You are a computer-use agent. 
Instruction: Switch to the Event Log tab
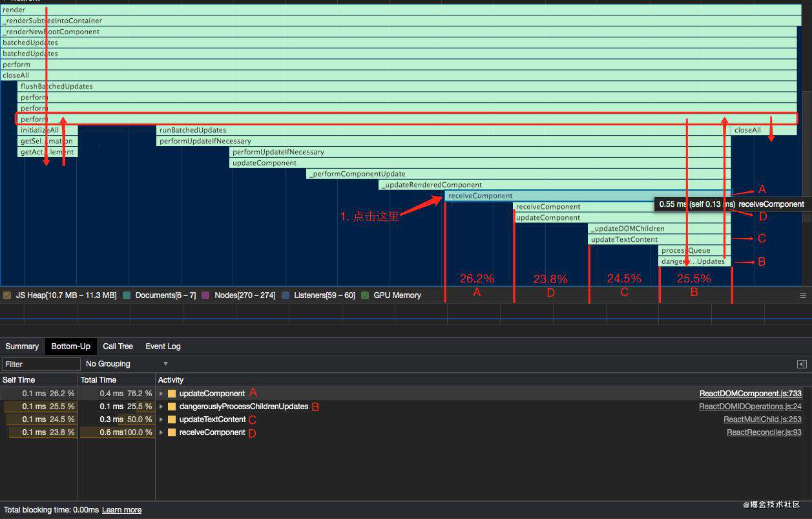(x=163, y=346)
